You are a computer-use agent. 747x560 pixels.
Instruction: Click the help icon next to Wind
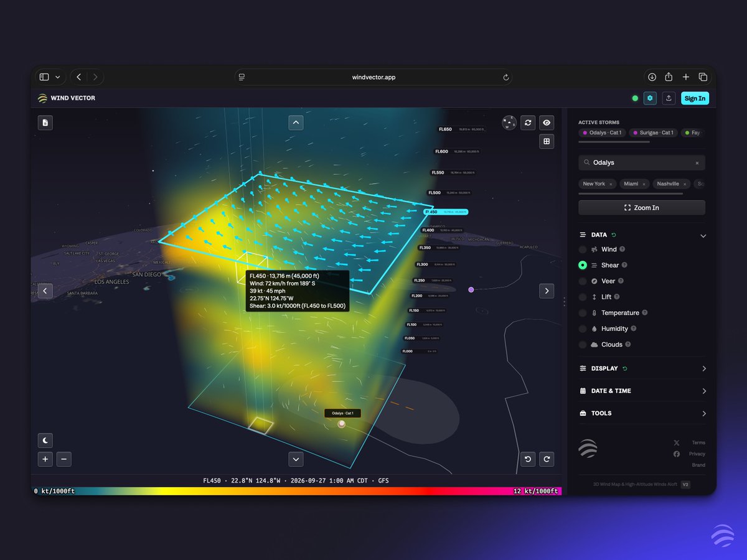click(622, 249)
